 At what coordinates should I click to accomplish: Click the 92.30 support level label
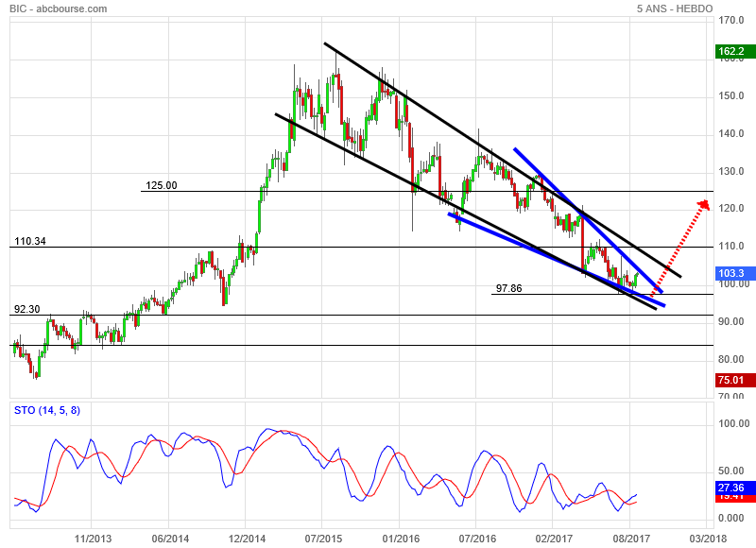27,309
